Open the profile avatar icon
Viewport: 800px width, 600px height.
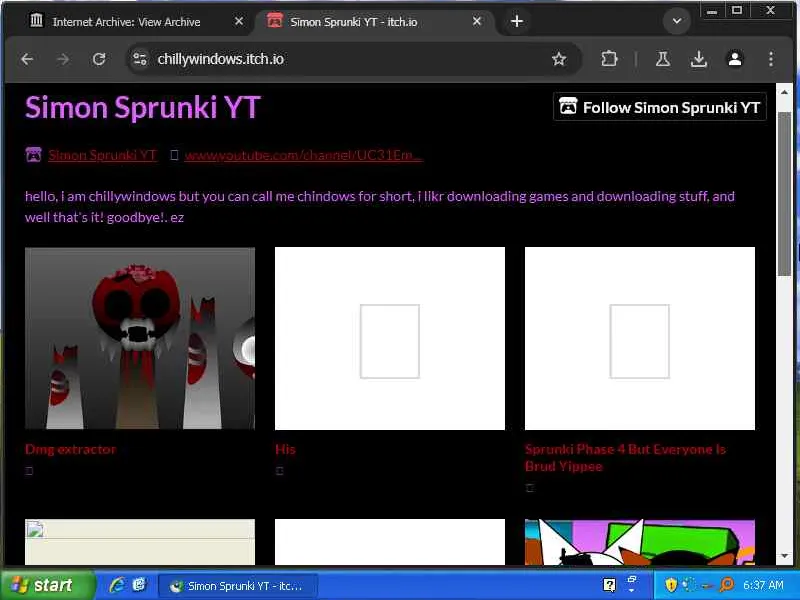point(735,59)
